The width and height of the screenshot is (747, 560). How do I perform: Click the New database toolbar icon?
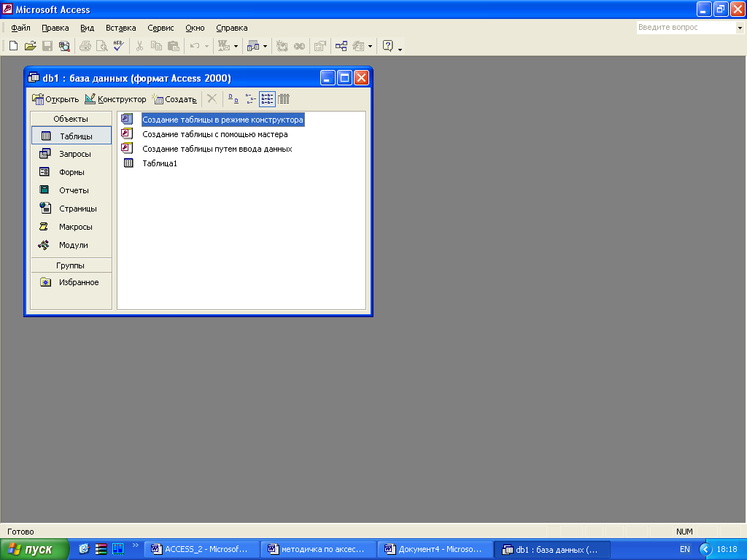tap(13, 46)
